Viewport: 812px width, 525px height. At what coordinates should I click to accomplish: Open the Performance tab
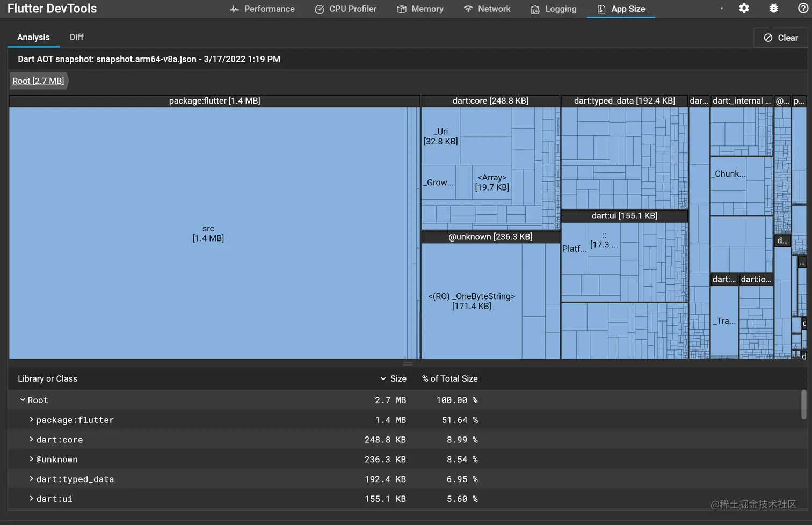pos(262,9)
